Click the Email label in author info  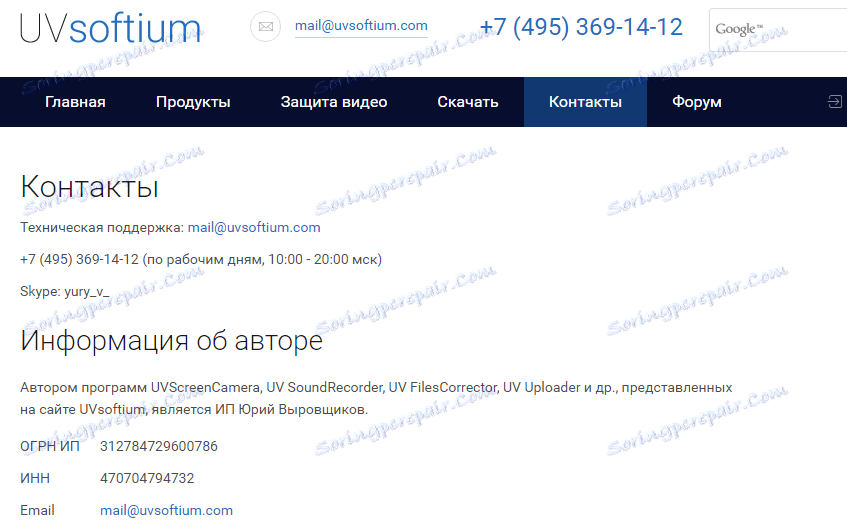pos(37,510)
